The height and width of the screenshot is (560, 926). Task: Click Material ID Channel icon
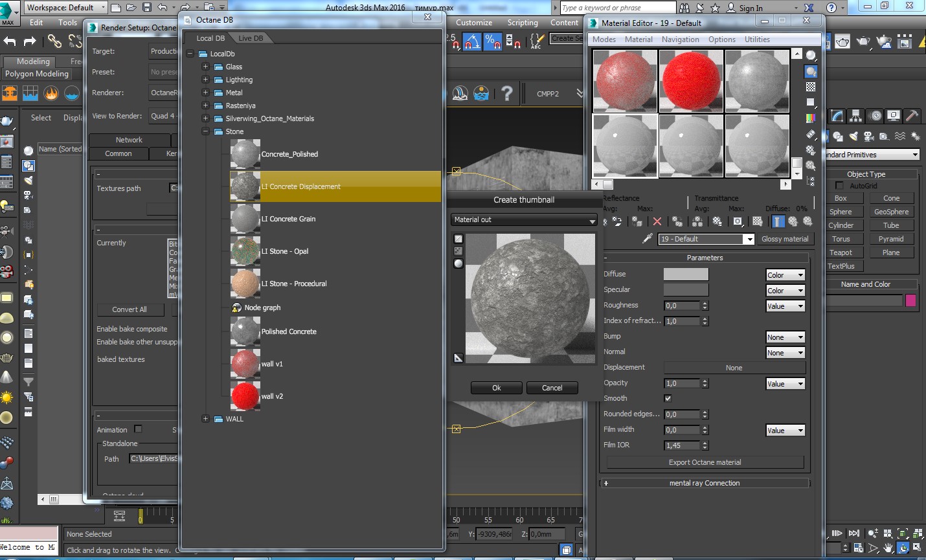coord(738,221)
